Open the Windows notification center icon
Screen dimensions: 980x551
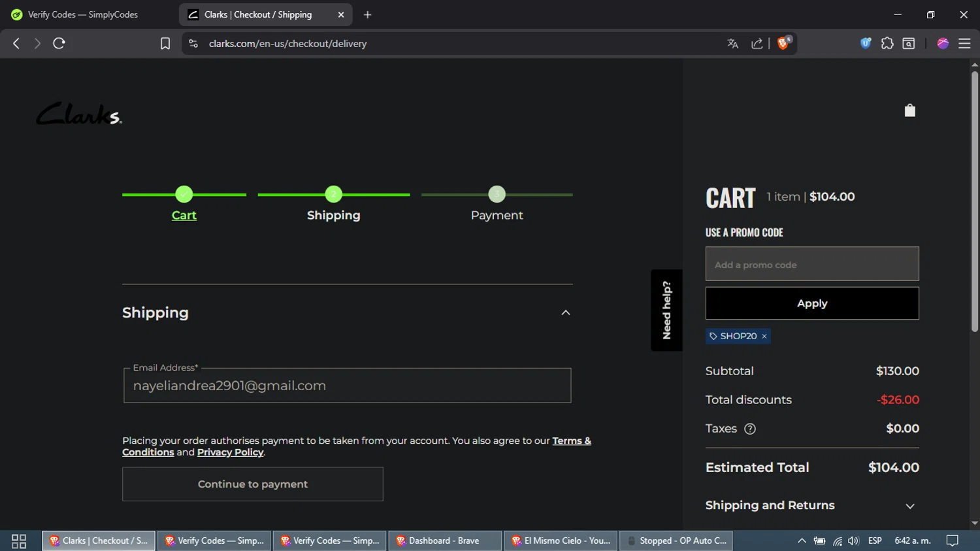pos(953,541)
